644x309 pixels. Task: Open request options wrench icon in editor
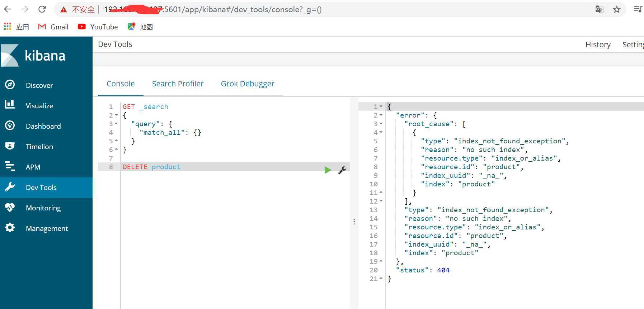(x=342, y=170)
